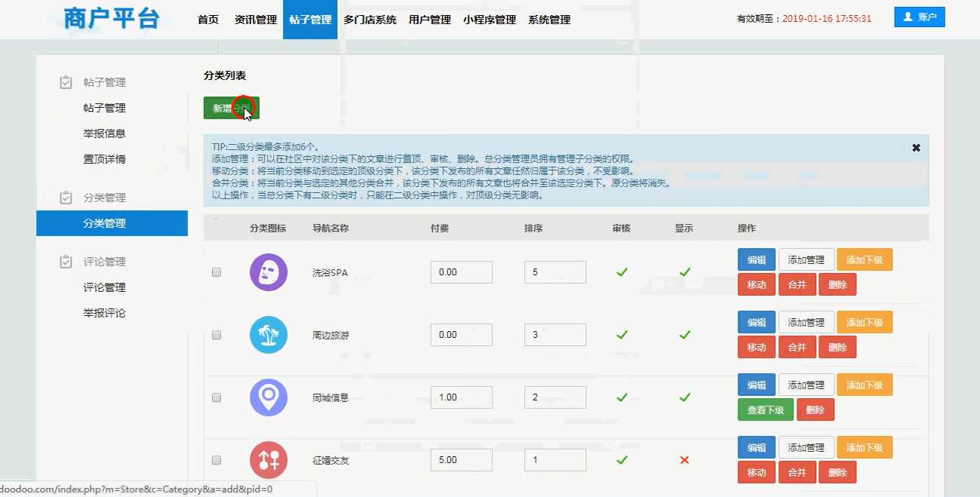Viewport: 980px width, 497px height.
Task: Click the 洗浴SPA face mask category icon
Action: (269, 272)
